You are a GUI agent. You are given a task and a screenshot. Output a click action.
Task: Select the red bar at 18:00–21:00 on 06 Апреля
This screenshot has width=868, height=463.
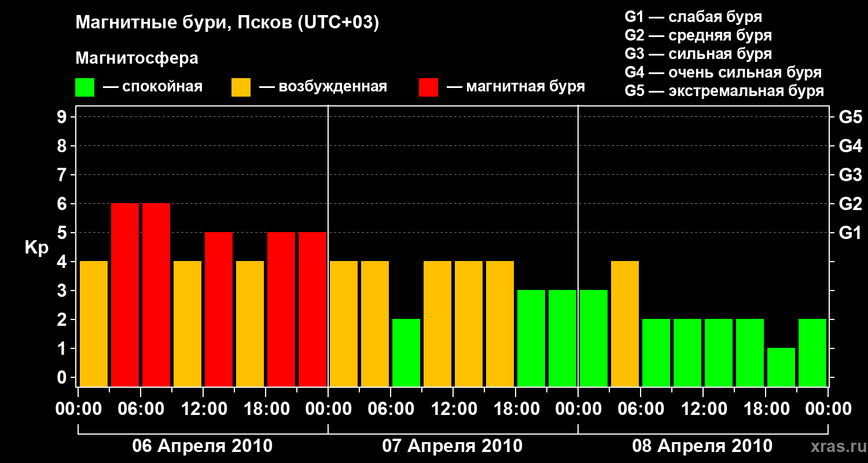[281, 309]
